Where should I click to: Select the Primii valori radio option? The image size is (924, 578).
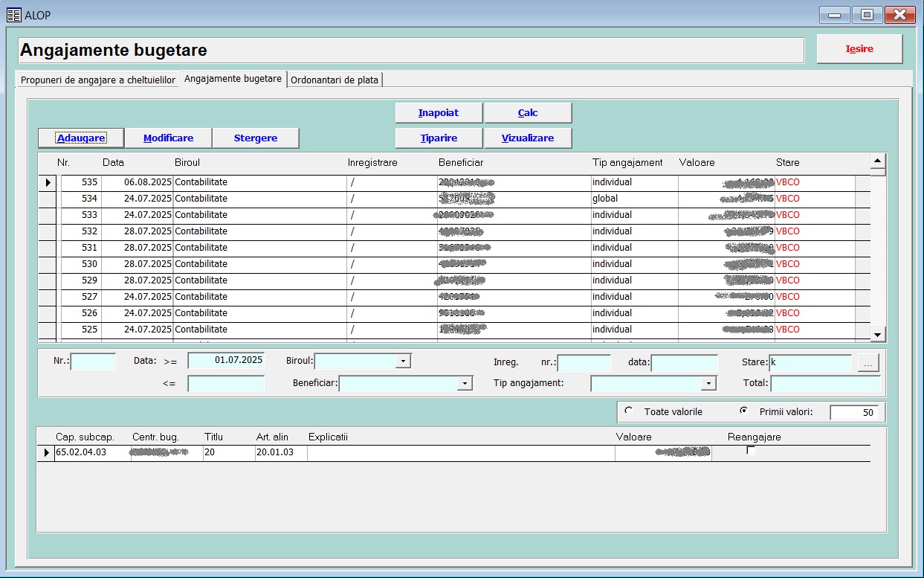[743, 411]
